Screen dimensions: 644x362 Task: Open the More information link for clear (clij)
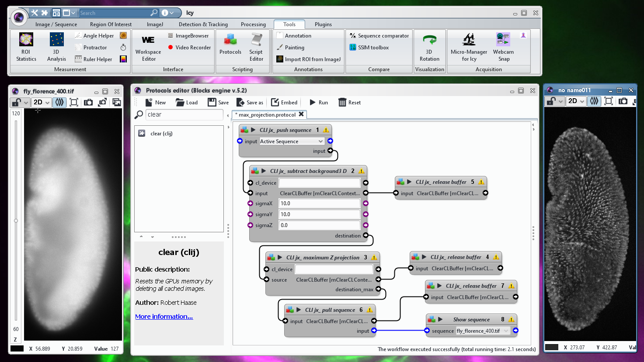click(164, 316)
